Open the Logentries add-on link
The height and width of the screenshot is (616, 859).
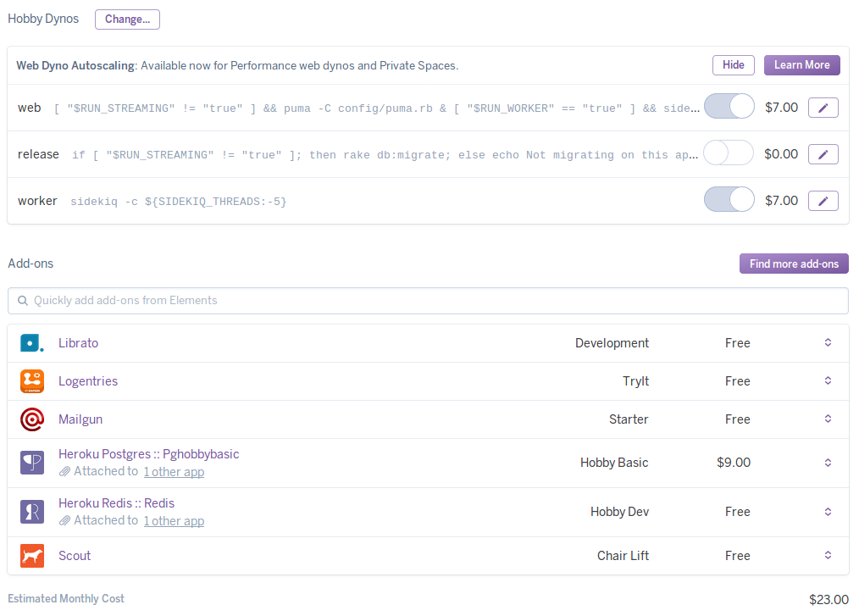[x=88, y=381]
